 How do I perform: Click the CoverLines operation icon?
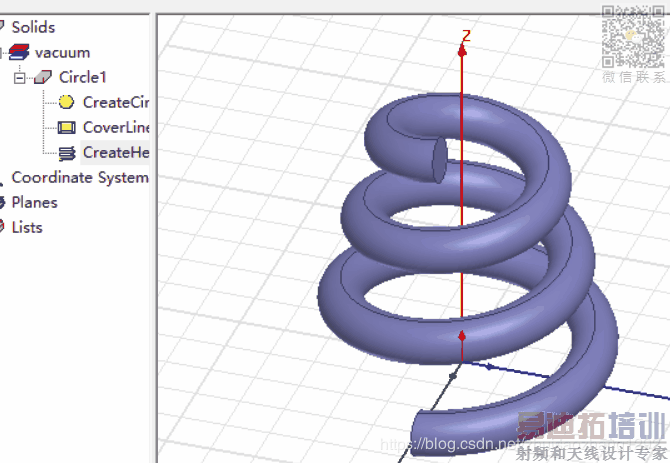(x=66, y=127)
